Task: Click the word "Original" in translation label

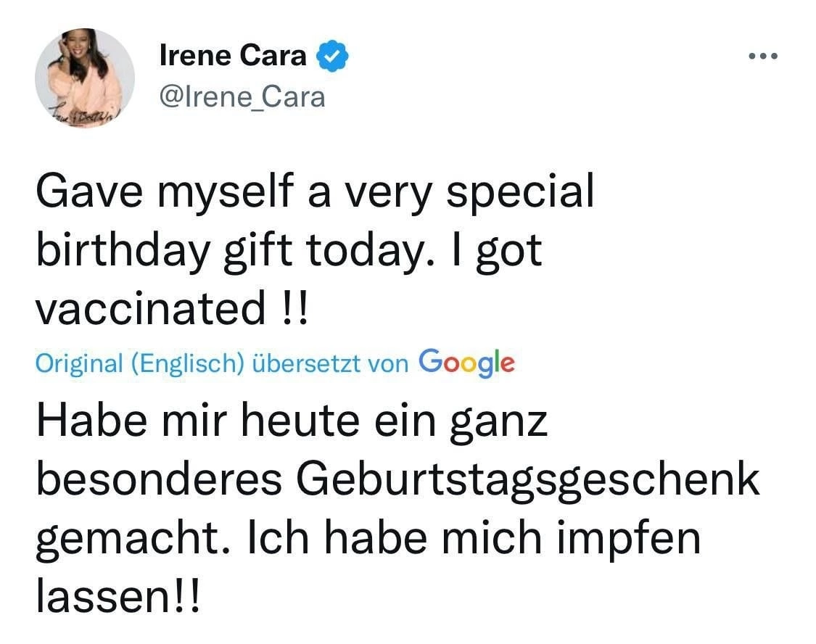Action: pos(80,363)
